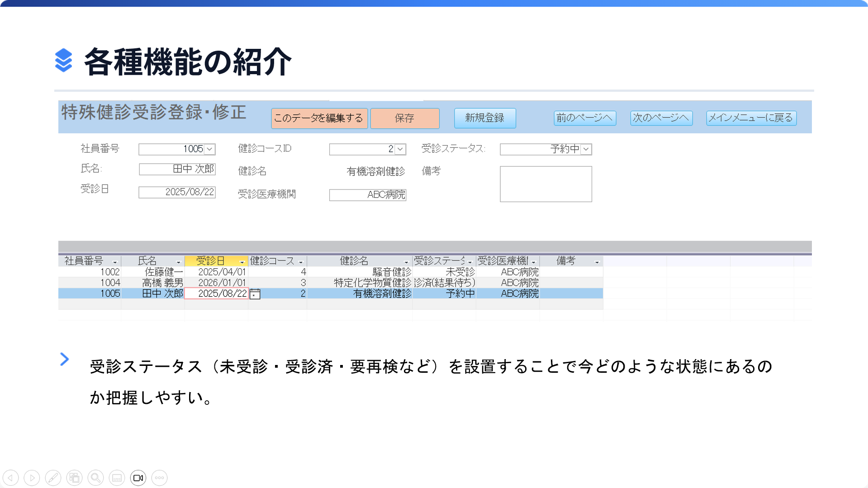Toggle the camera icon in slideshow toolbar

point(138,478)
